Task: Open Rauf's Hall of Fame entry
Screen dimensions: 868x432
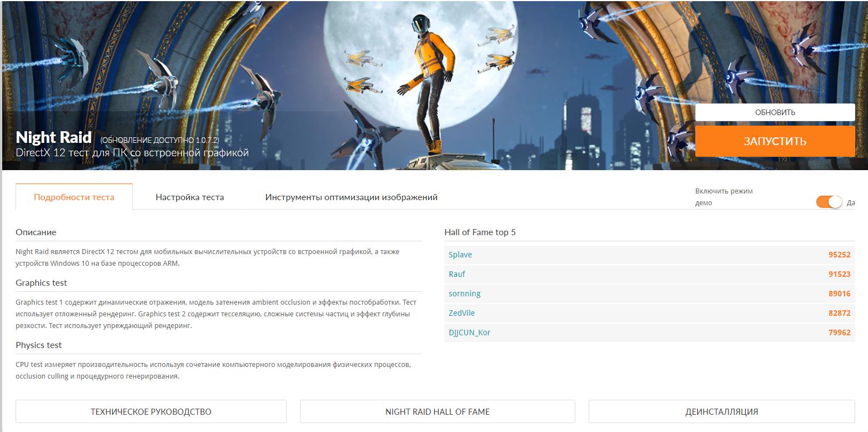Action: pos(457,274)
